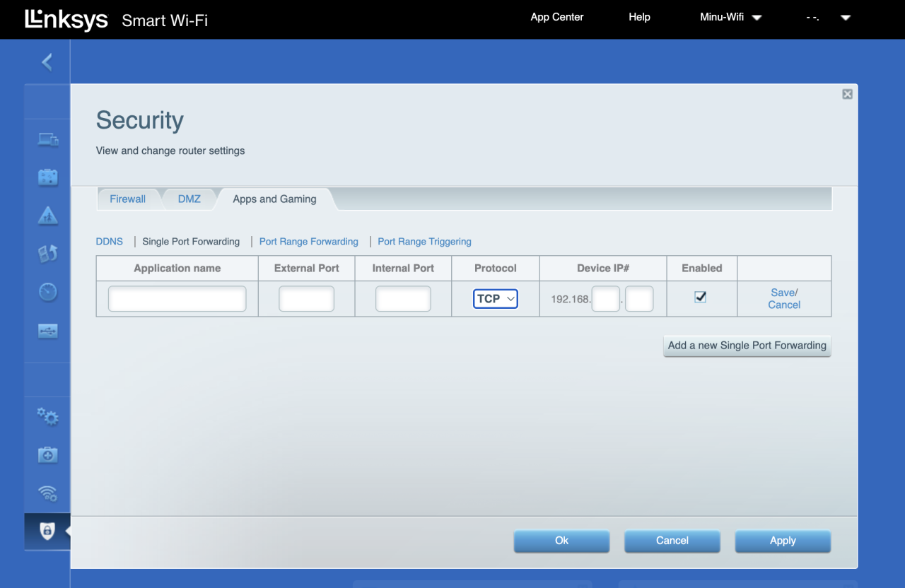Open Troubleshooting tools

(x=47, y=454)
